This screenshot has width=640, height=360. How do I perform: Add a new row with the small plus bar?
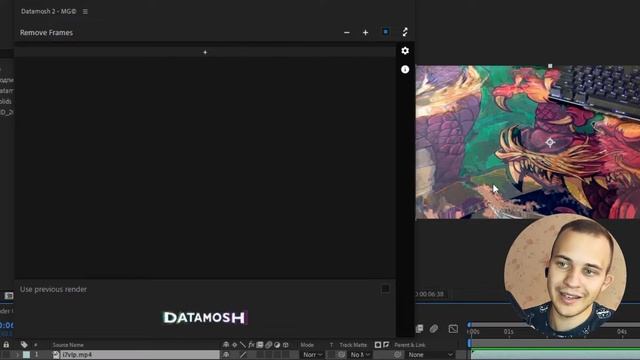tap(205, 52)
